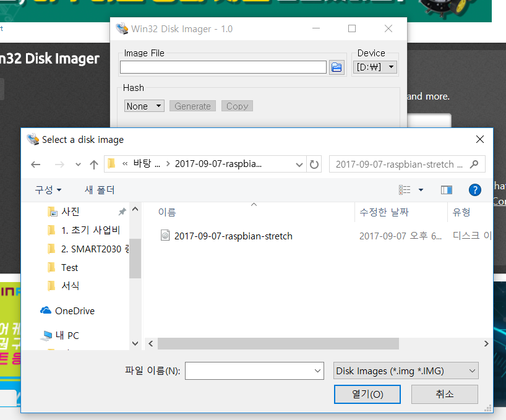This screenshot has height=420, width=506.
Task: Expand the address bar history dropdown
Action: (x=299, y=165)
